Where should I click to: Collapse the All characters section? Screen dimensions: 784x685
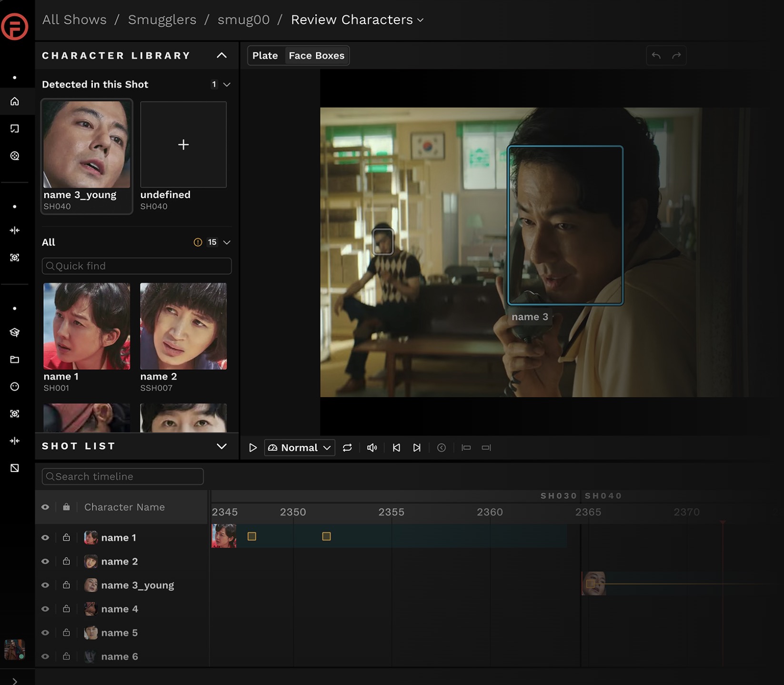[227, 242]
